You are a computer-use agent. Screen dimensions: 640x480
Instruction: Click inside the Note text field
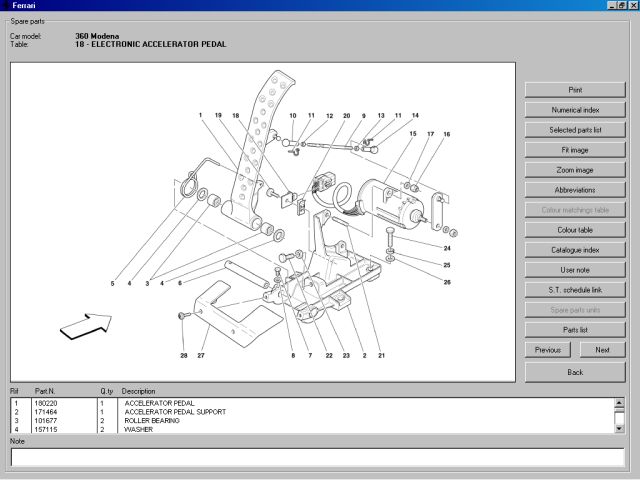tap(318, 457)
